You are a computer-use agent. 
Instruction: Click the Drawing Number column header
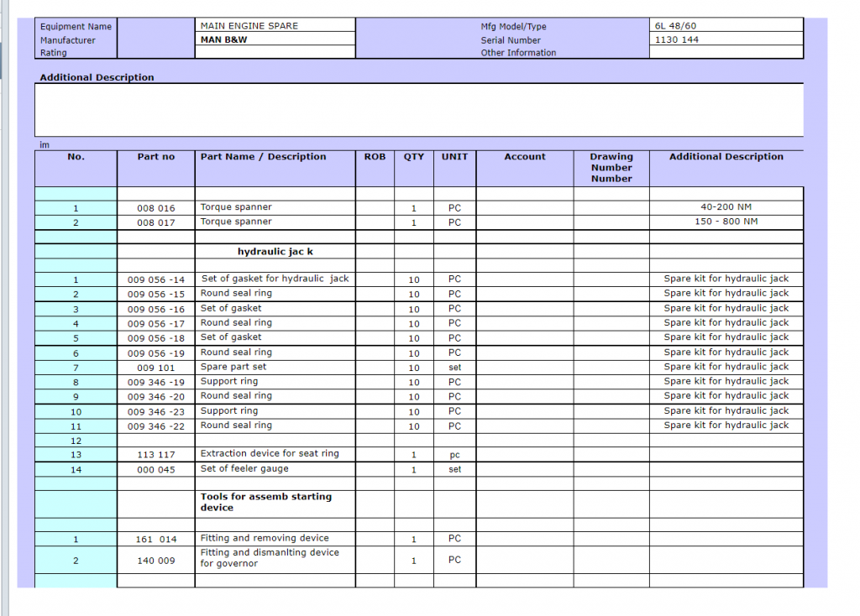point(611,167)
